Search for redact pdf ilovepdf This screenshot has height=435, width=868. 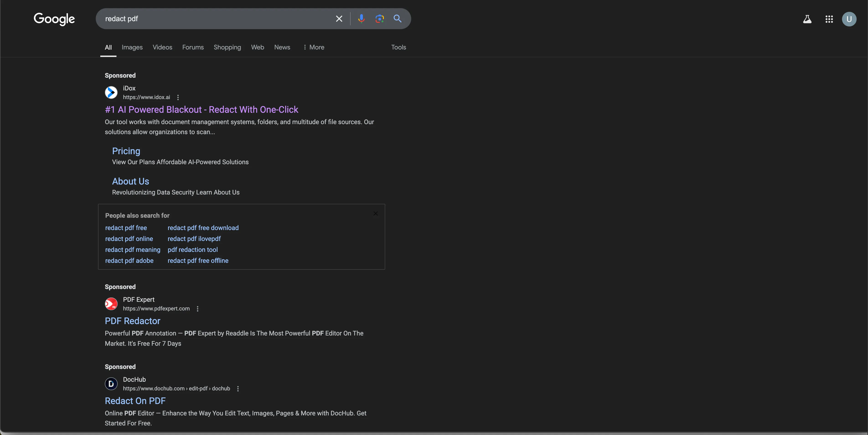pos(194,239)
